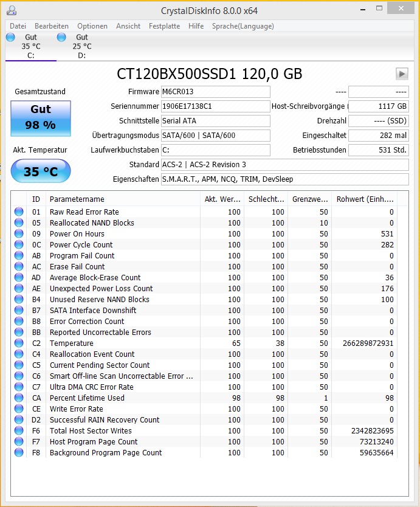Click status icon of Total Host Sector Writes
The width and height of the screenshot is (420, 507).
coord(19,430)
